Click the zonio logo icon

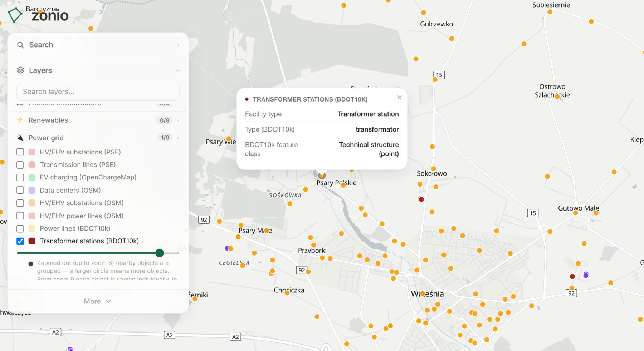15,15
